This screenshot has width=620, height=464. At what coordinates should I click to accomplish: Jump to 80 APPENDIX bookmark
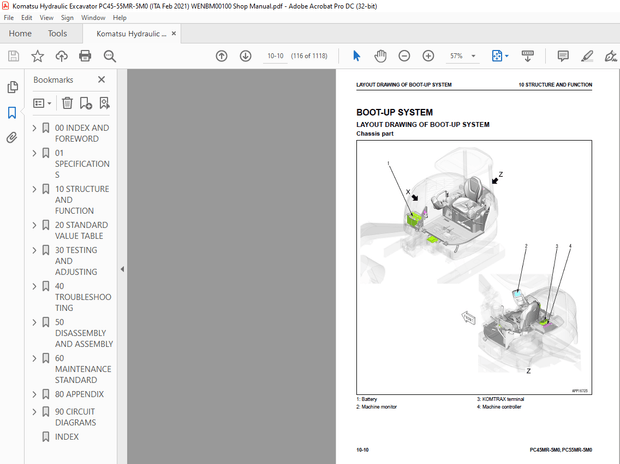[x=79, y=394]
